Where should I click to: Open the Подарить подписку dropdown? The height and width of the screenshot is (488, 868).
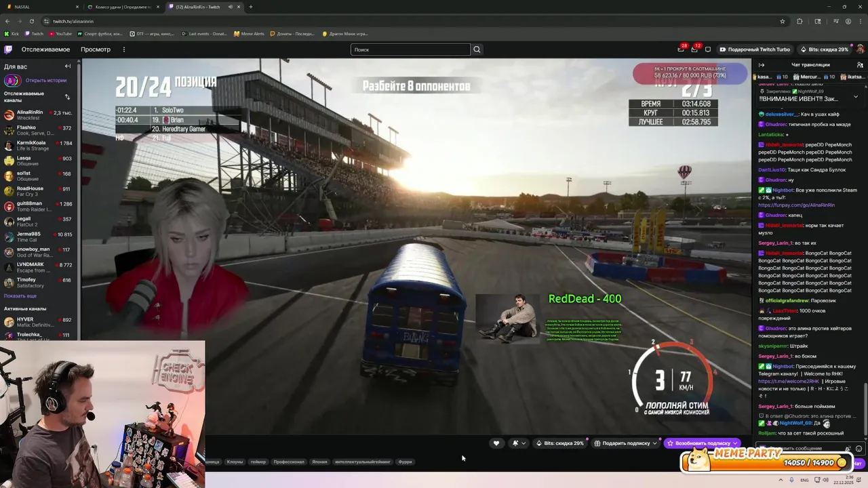click(626, 443)
